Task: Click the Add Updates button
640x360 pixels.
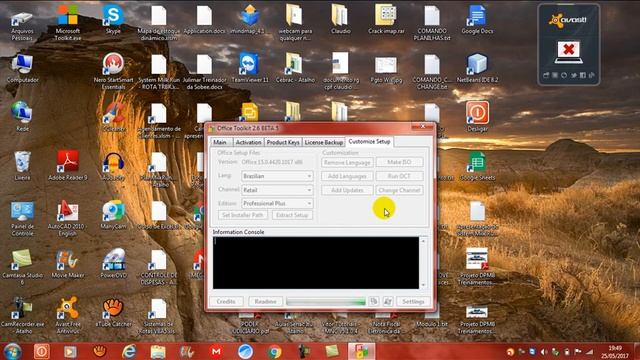Action: pyautogui.click(x=347, y=190)
